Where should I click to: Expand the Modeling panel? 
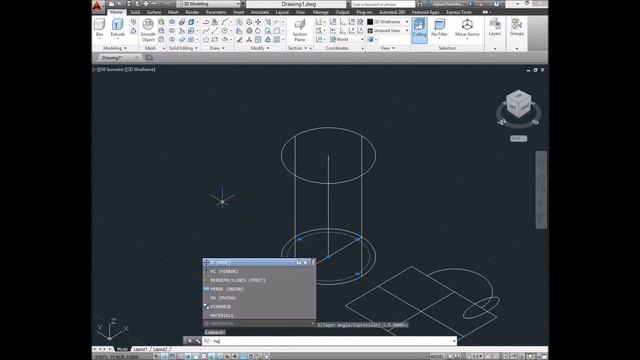point(114,48)
